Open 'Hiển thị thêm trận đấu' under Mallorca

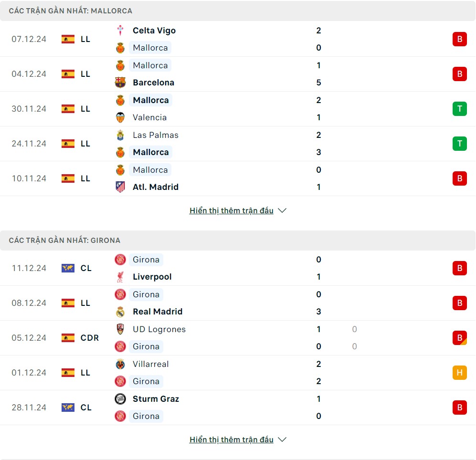coord(232,211)
